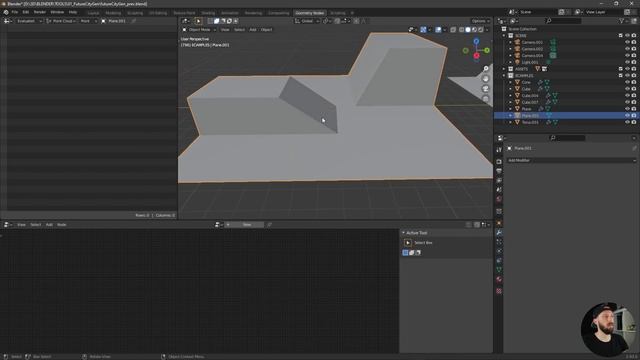Hide Camera.001 with its eye icon

click(627, 42)
